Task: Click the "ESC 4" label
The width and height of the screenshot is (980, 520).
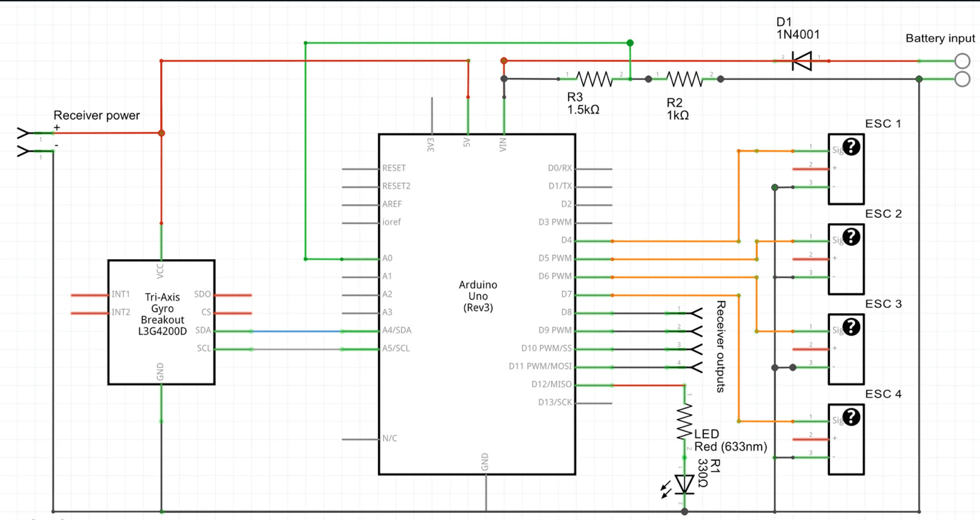Action: (883, 394)
